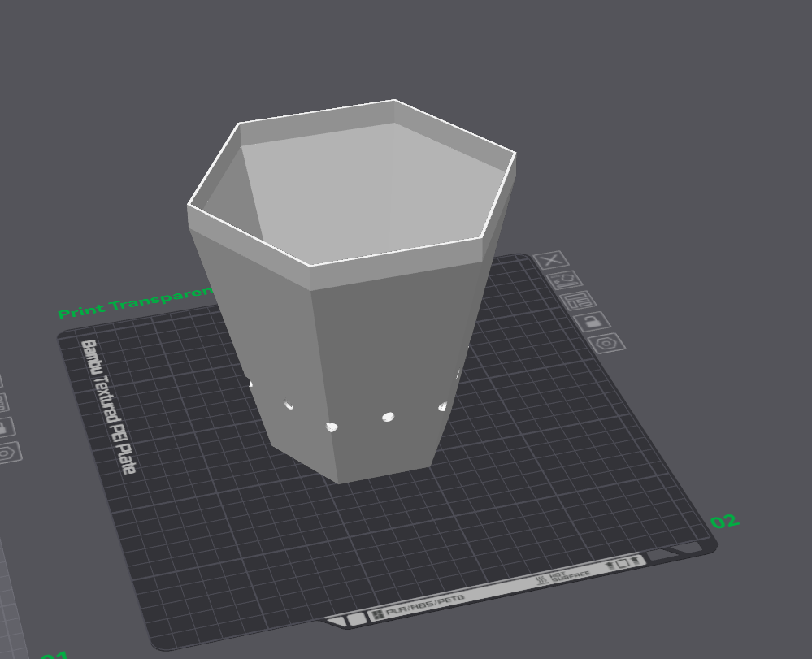This screenshot has width=812, height=659.
Task: Toggle the plate 02 lock icon
Action: (593, 322)
